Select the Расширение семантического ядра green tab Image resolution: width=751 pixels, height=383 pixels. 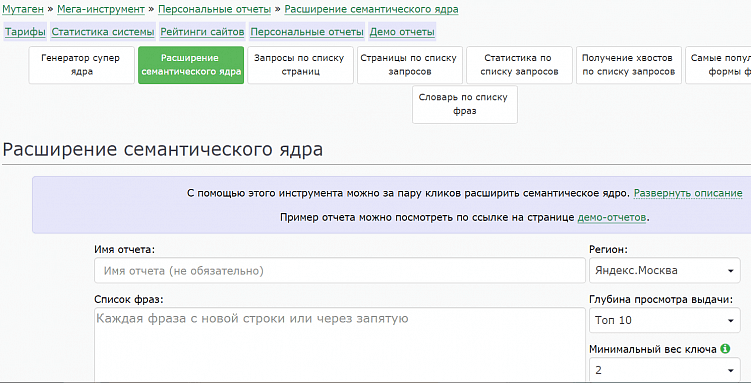pos(191,65)
